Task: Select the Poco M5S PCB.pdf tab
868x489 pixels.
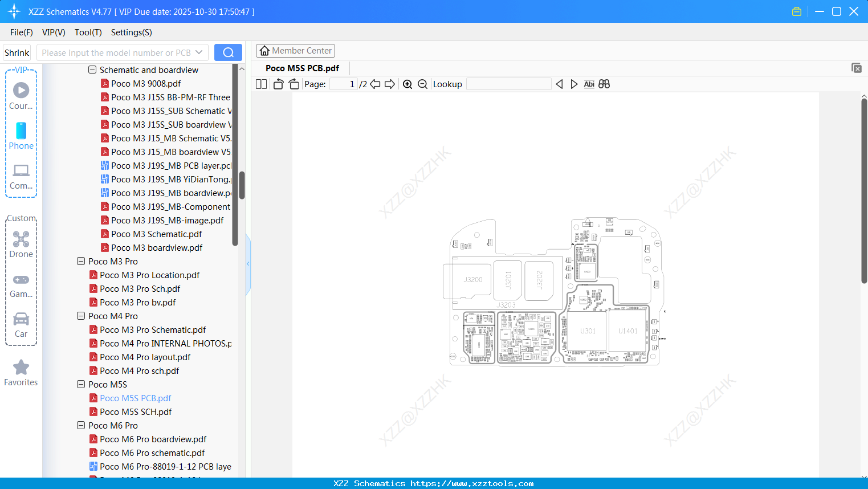Action: pos(302,68)
